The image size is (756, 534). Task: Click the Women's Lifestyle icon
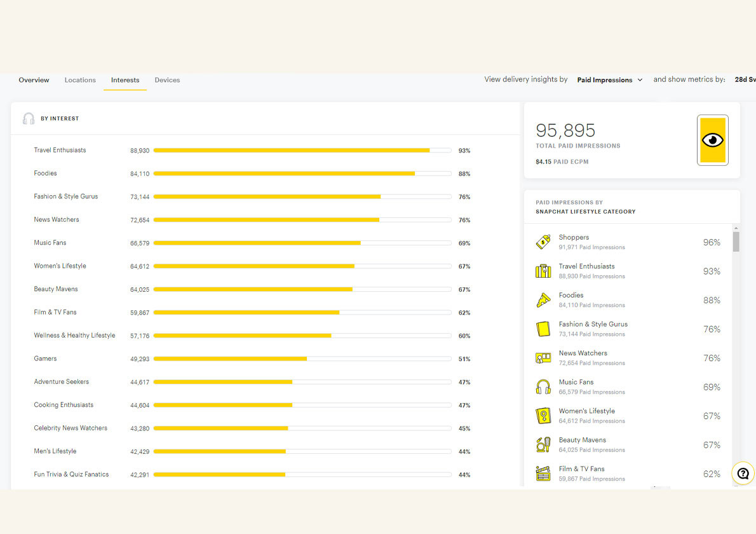543,416
